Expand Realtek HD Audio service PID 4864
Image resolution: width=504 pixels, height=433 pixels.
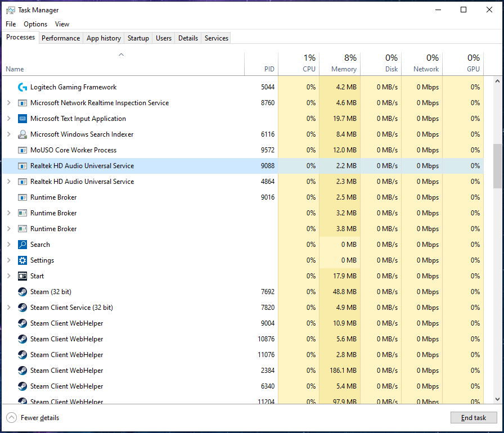pos(9,182)
